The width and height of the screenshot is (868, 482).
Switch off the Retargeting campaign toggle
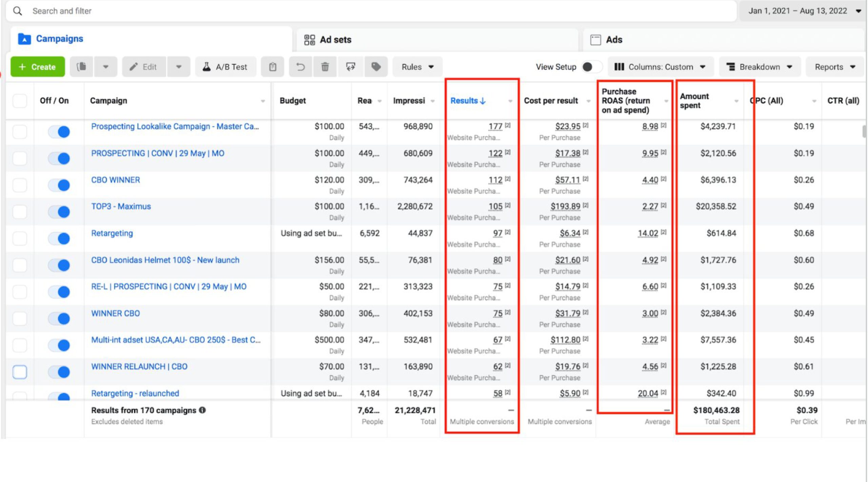coord(59,238)
